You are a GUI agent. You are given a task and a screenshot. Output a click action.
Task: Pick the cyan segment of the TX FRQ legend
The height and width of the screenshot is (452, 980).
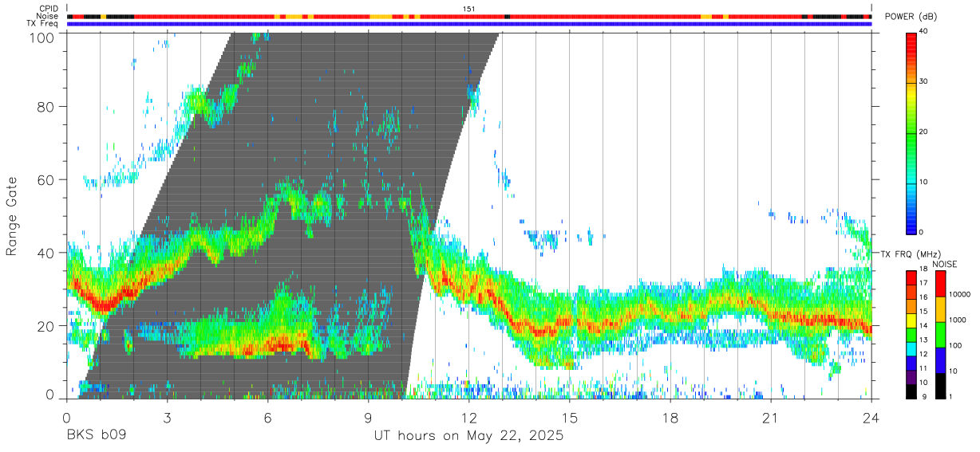coord(911,349)
